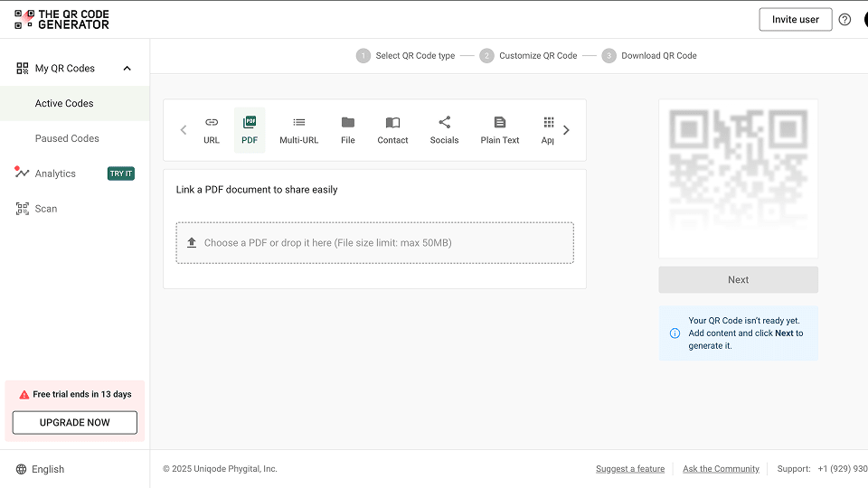Viewport: 868px width, 488px height.
Task: Pick the Contact card icon type
Action: pos(392,122)
